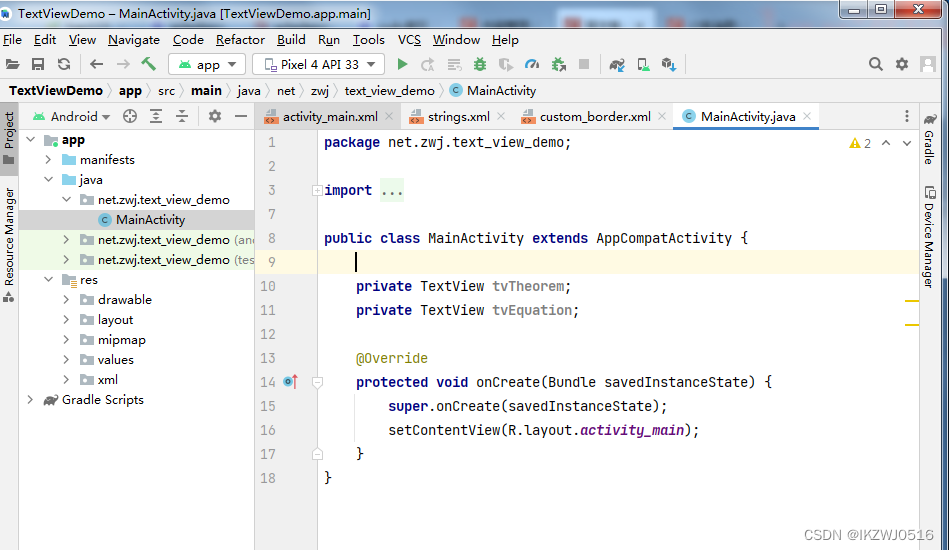Viewport: 949px width, 550px height.
Task: Open the File menu
Action: pyautogui.click(x=12, y=40)
